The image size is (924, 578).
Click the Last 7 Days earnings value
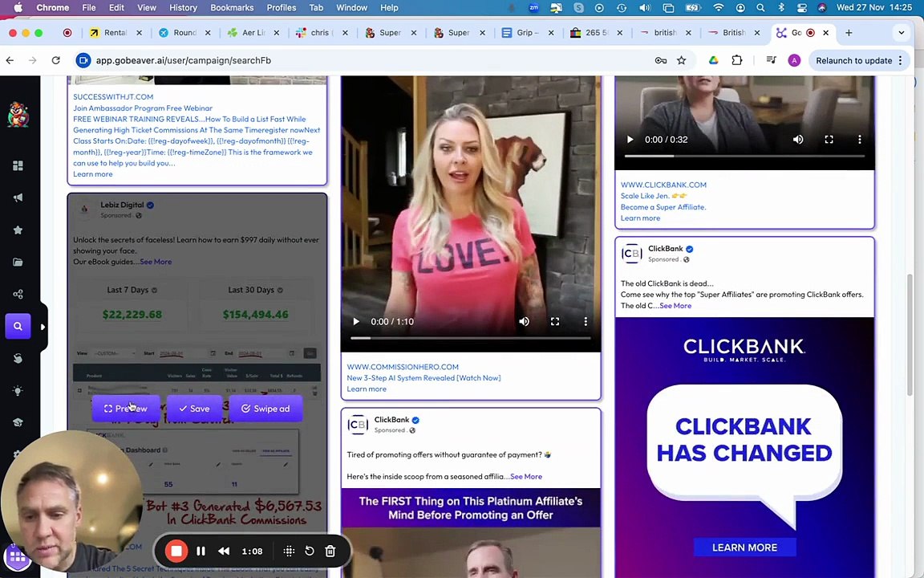pos(132,315)
